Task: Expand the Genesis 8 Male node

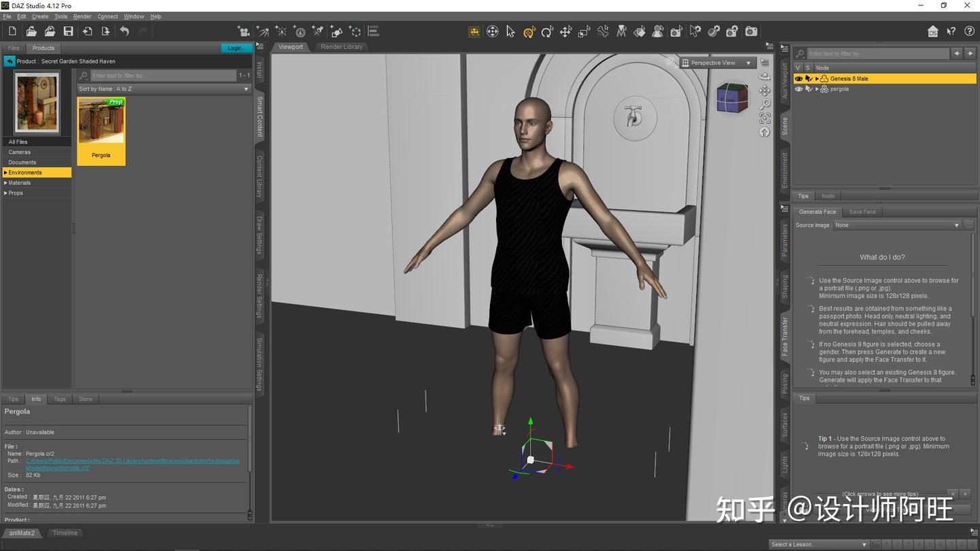Action: pyautogui.click(x=817, y=78)
